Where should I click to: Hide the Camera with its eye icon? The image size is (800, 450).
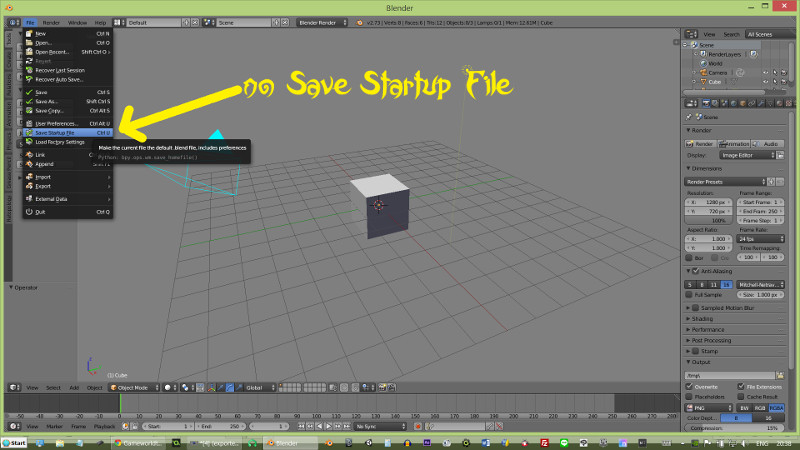[x=765, y=73]
